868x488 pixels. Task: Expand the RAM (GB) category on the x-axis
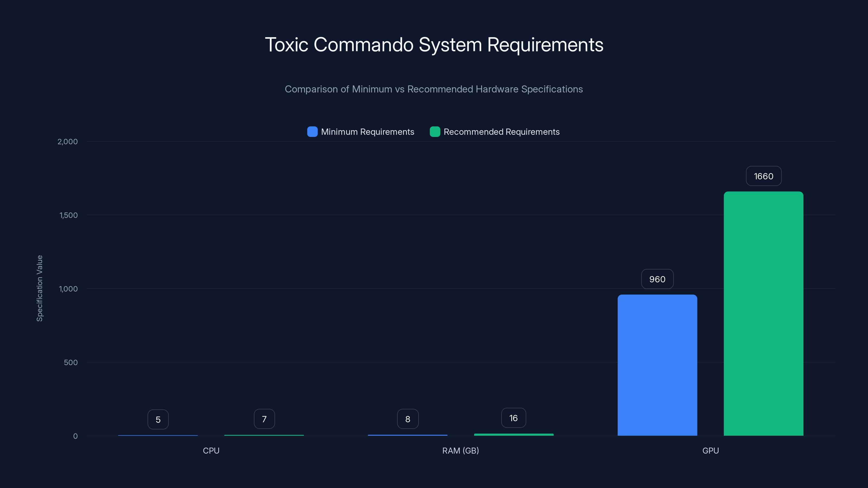tap(460, 450)
